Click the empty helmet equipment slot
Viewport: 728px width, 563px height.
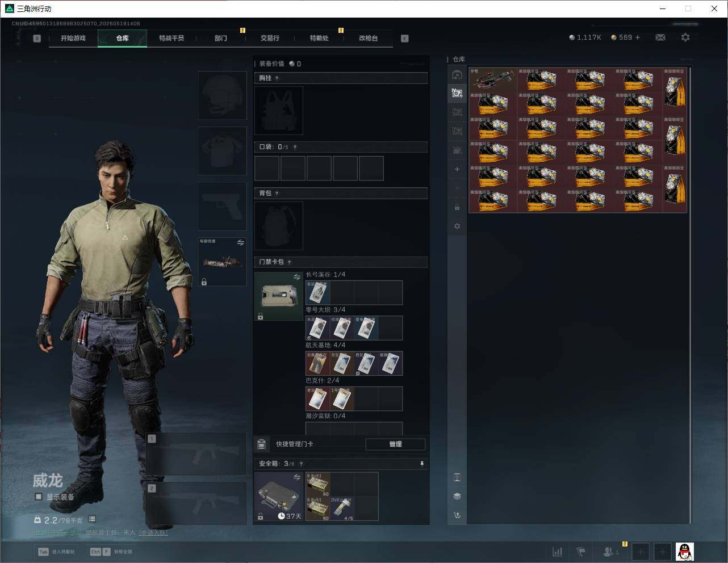click(x=223, y=95)
